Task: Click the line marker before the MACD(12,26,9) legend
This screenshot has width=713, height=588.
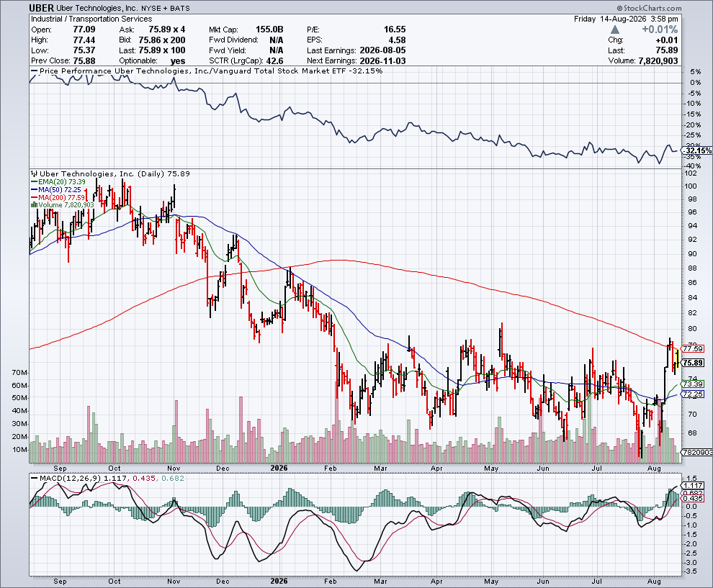Action: 34,479
